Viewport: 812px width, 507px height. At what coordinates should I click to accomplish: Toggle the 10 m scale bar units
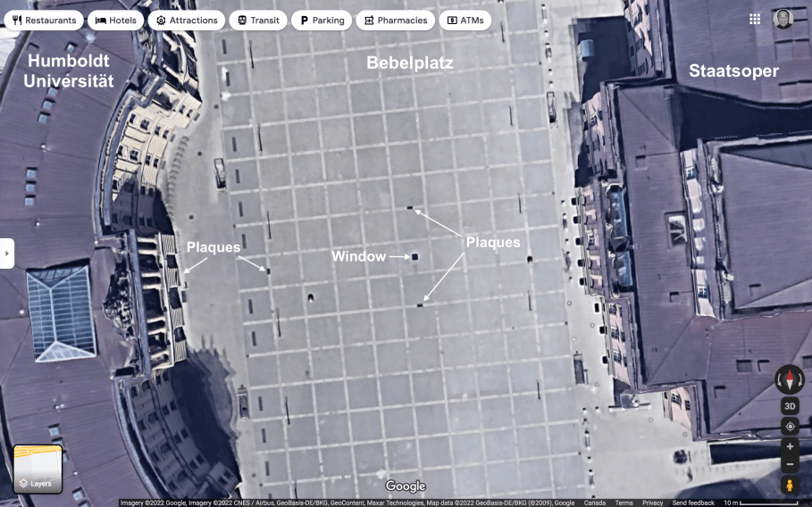pyautogui.click(x=760, y=503)
